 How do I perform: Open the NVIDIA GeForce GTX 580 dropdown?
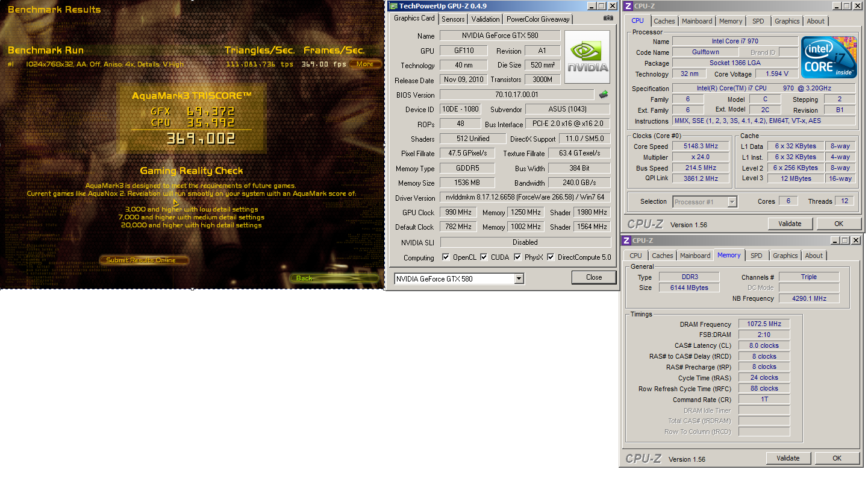click(x=519, y=278)
